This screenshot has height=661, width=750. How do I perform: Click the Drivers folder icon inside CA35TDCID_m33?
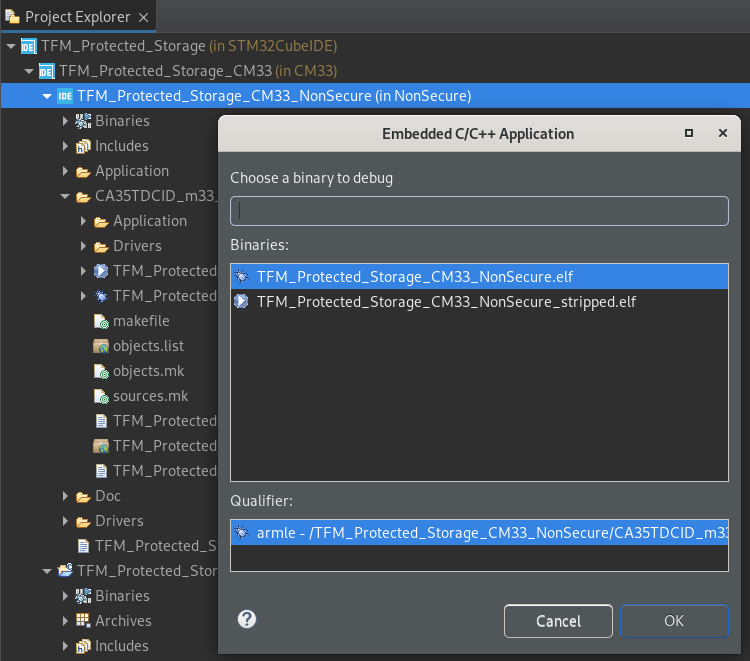tap(101, 246)
